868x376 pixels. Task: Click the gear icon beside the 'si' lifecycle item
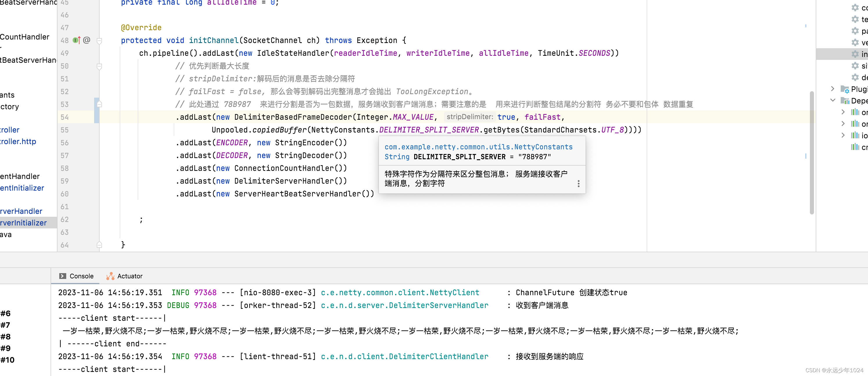(855, 66)
